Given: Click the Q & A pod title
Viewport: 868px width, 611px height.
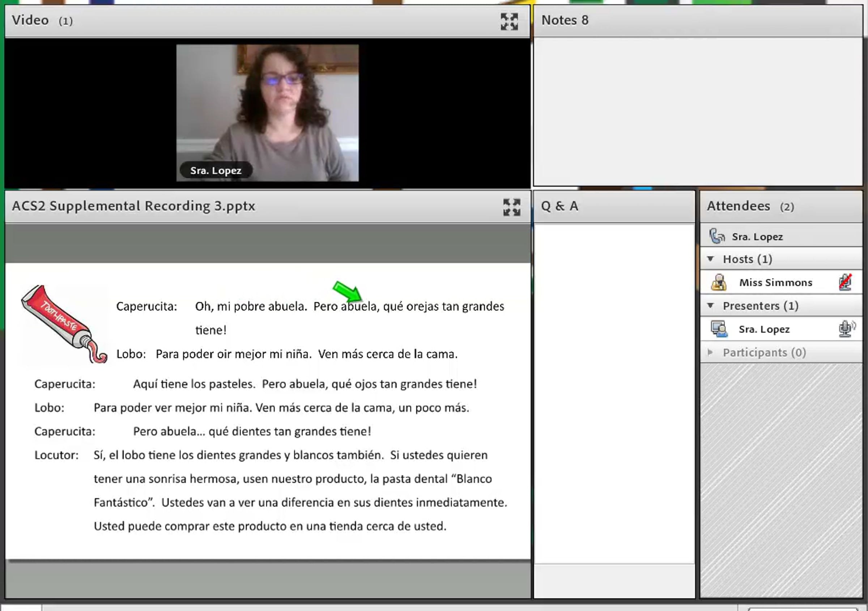Looking at the screenshot, I should pos(559,206).
